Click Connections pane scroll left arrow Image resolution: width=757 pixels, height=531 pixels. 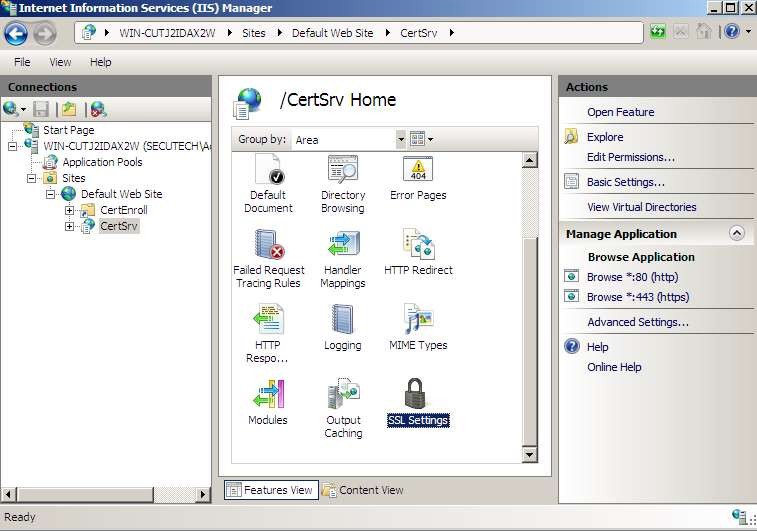tap(8, 494)
